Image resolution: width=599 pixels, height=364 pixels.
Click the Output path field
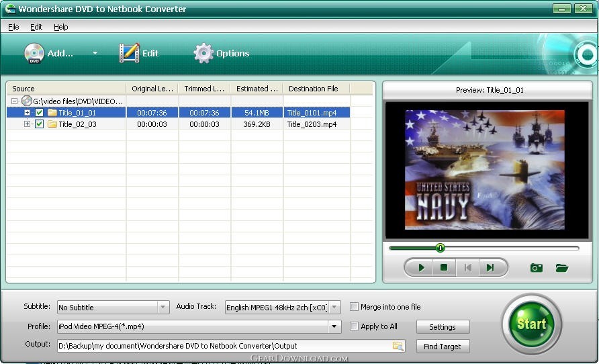coord(231,346)
